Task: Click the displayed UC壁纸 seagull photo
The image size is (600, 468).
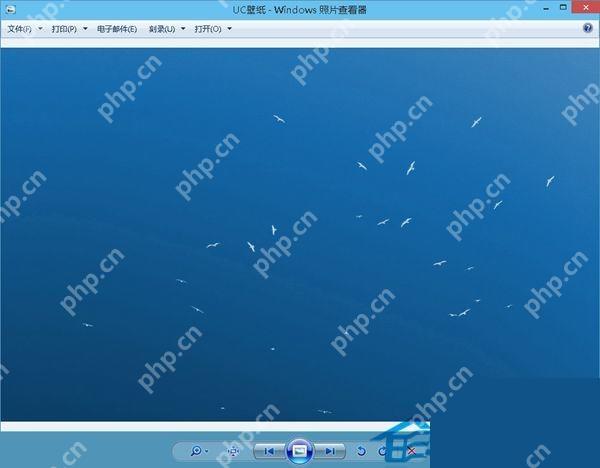Action: click(x=300, y=234)
